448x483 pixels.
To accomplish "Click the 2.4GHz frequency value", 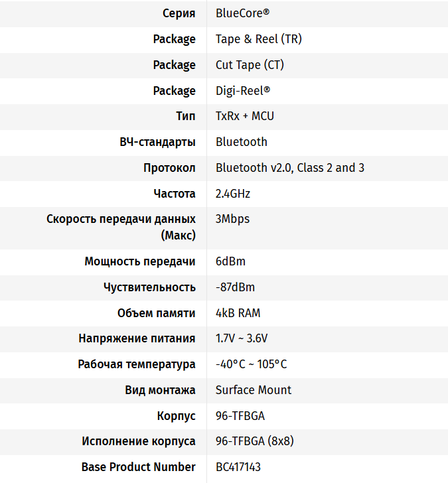I will coord(233,194).
